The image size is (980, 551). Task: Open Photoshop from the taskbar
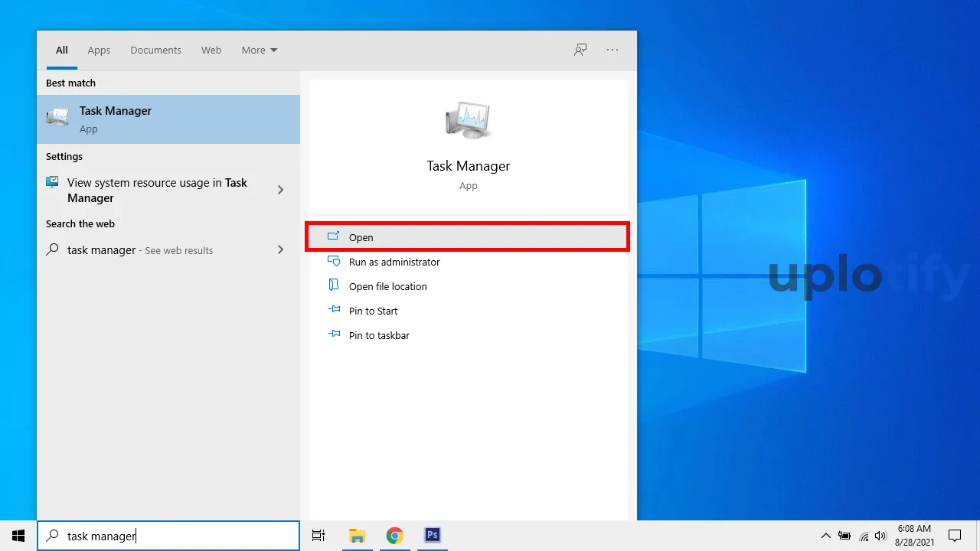(x=432, y=536)
